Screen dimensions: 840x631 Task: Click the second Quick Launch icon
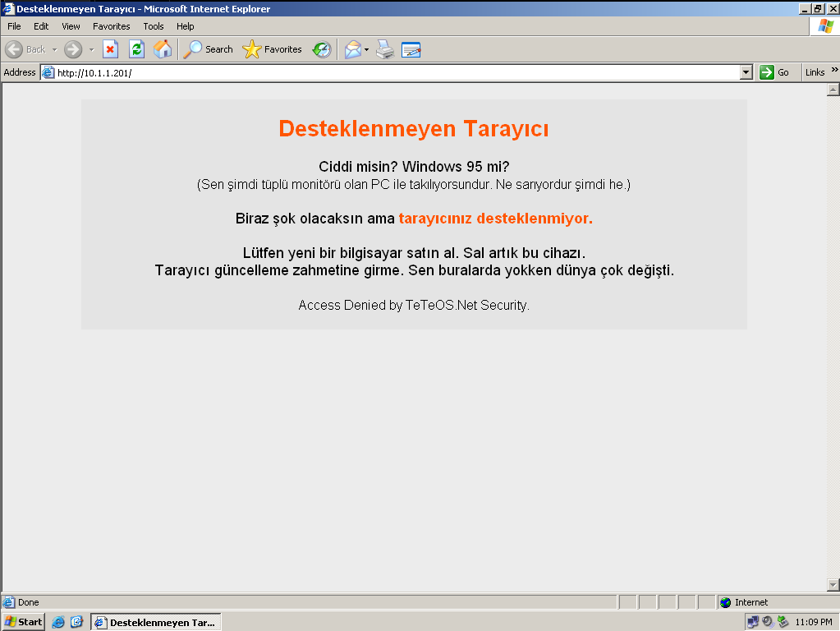(x=76, y=622)
